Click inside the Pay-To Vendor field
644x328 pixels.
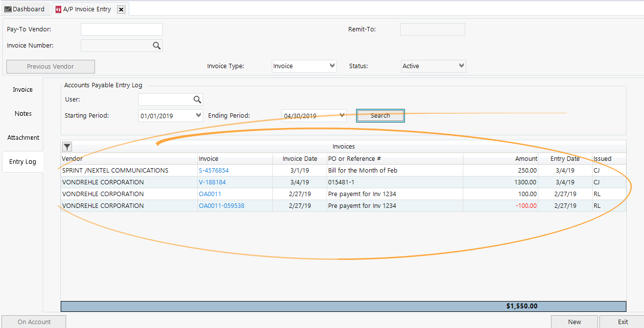tap(121, 29)
